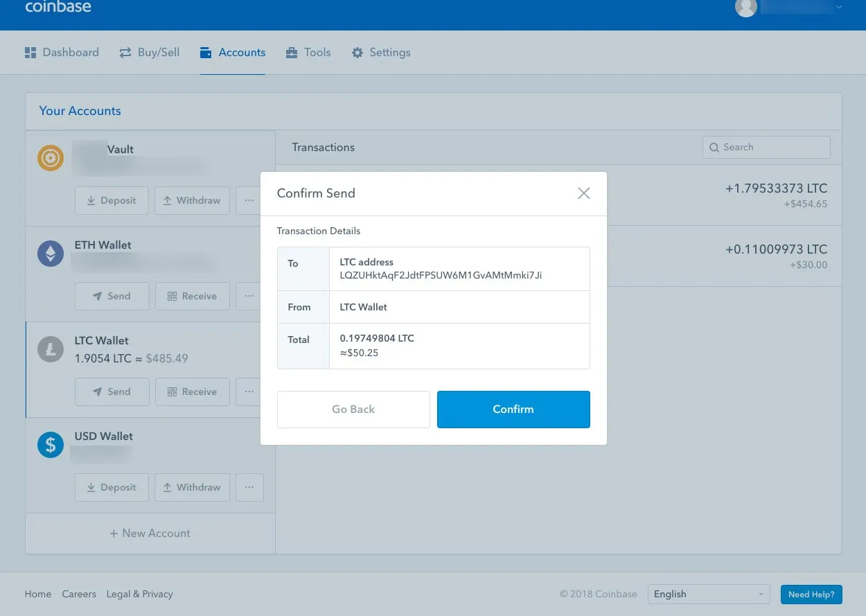Click the Vault account icon
Image resolution: width=866 pixels, height=616 pixels.
pos(51,159)
